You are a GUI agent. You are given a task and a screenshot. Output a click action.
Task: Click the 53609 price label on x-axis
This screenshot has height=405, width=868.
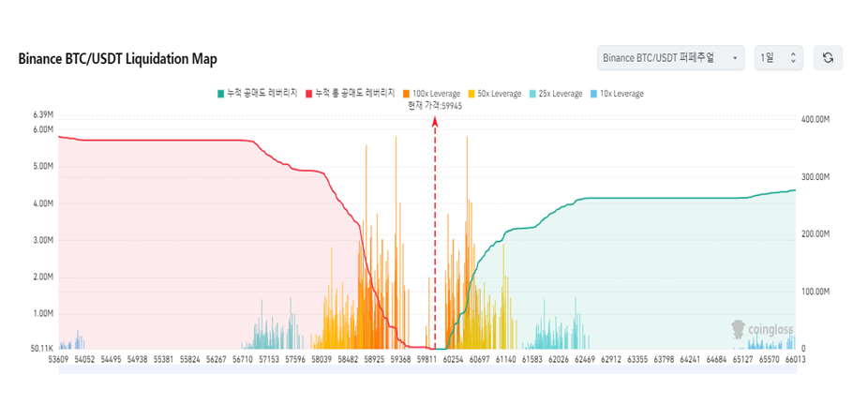point(59,359)
